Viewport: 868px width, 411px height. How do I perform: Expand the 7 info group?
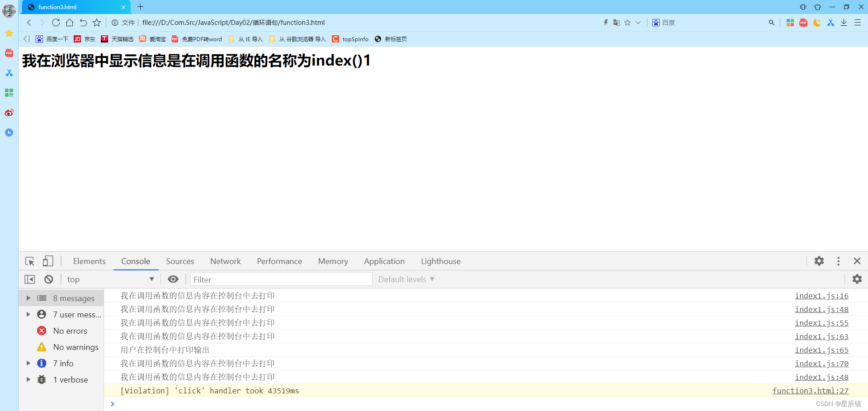(x=28, y=363)
